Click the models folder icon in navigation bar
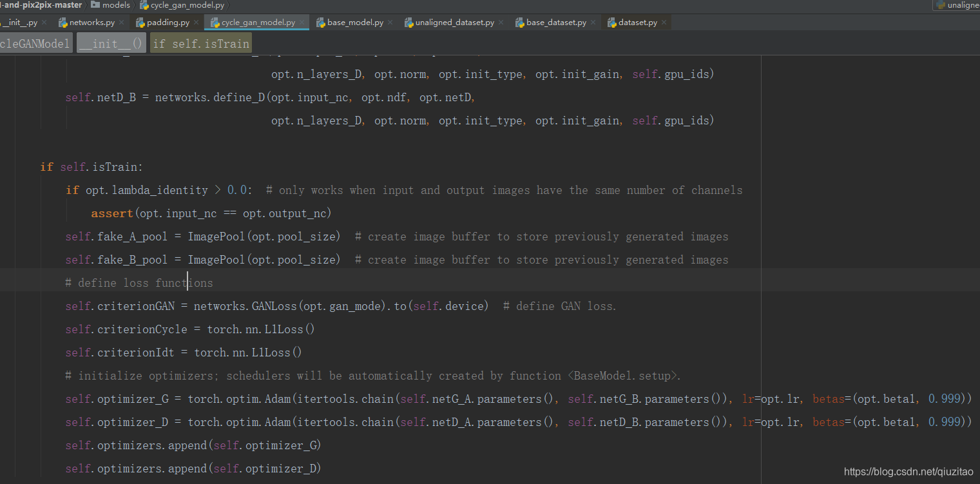Viewport: 980px width, 484px height. click(95, 5)
